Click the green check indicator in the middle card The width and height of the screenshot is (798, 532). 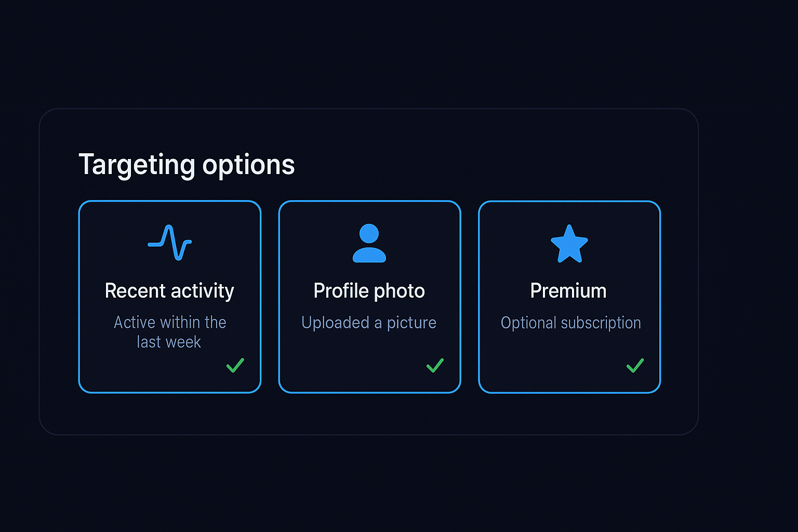coord(435,366)
